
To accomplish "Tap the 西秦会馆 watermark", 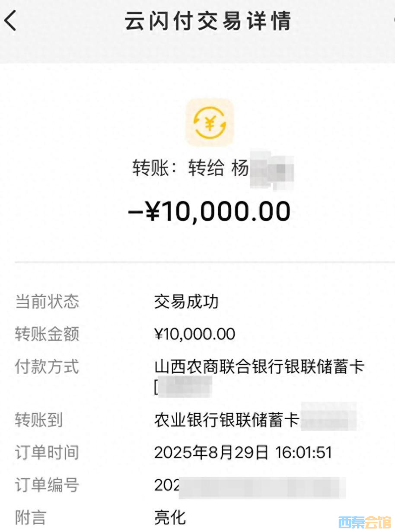I will pos(365,522).
